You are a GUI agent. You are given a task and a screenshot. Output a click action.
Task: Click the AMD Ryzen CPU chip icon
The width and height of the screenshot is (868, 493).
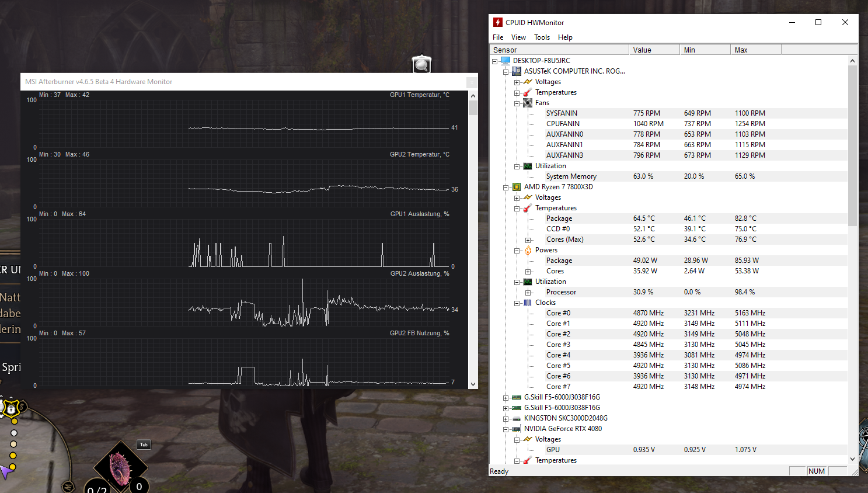pos(516,187)
